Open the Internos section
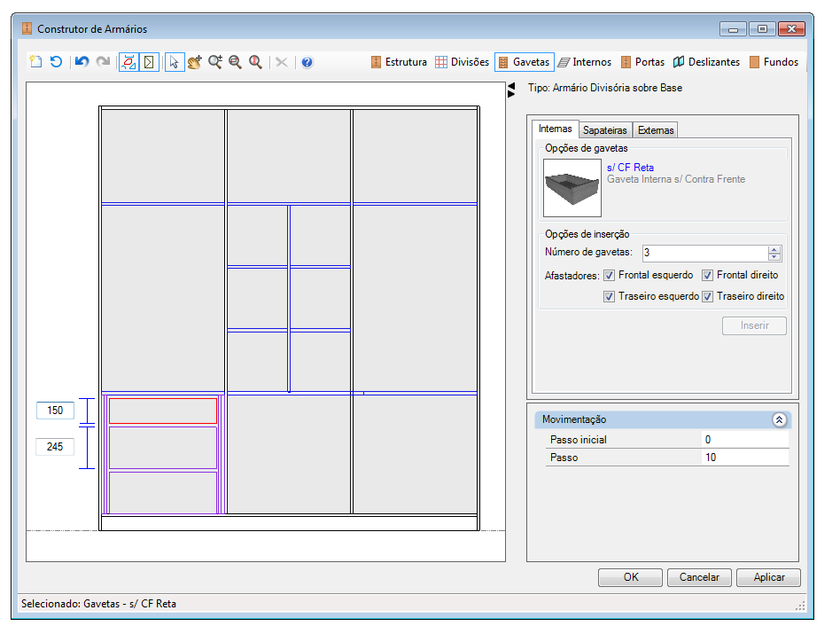840x626 pixels. [x=585, y=62]
